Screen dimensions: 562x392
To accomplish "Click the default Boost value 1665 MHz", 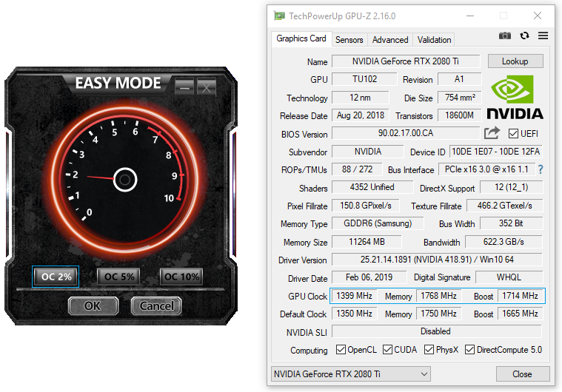I will (520, 314).
